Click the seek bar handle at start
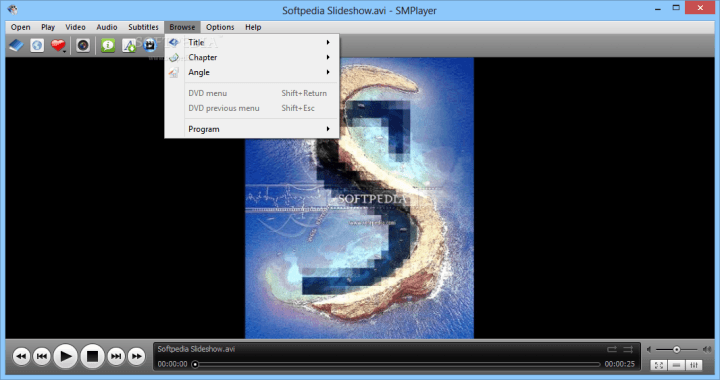 point(195,364)
